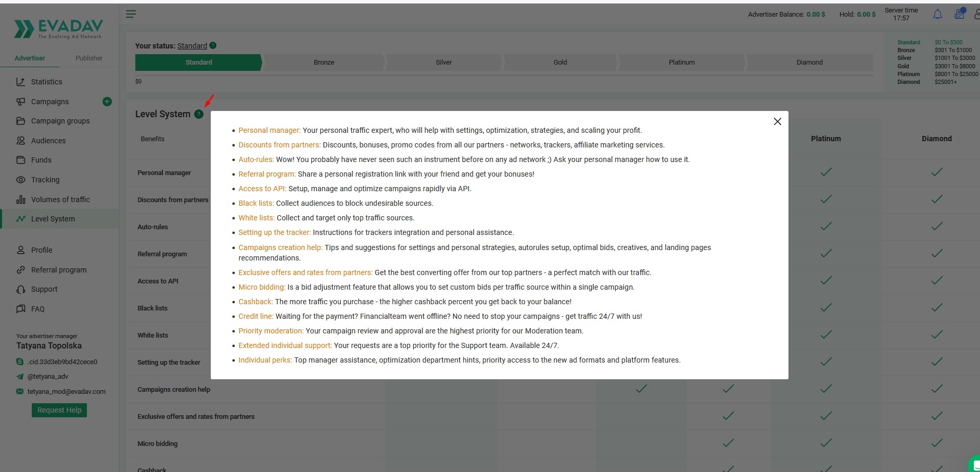The height and width of the screenshot is (472, 980).
Task: Click the help icon next to Your status
Action: tap(213, 45)
